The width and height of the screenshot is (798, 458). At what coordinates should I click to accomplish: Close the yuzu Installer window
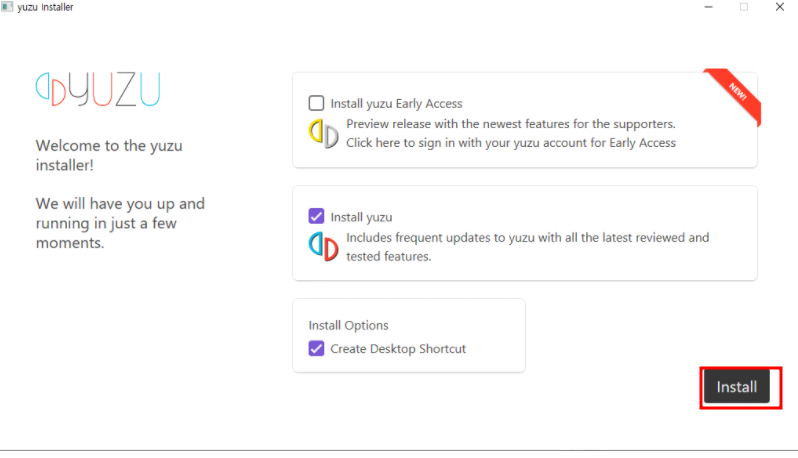click(780, 7)
